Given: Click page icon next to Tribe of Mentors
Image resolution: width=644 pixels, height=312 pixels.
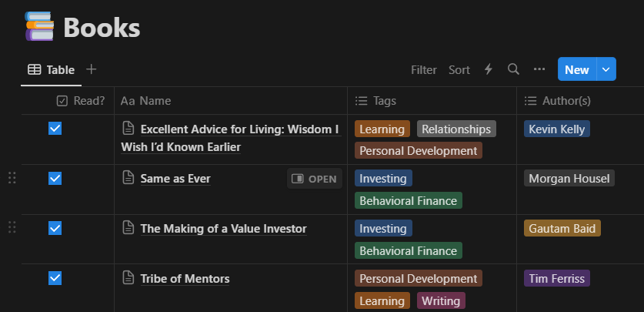Looking at the screenshot, I should (x=129, y=278).
